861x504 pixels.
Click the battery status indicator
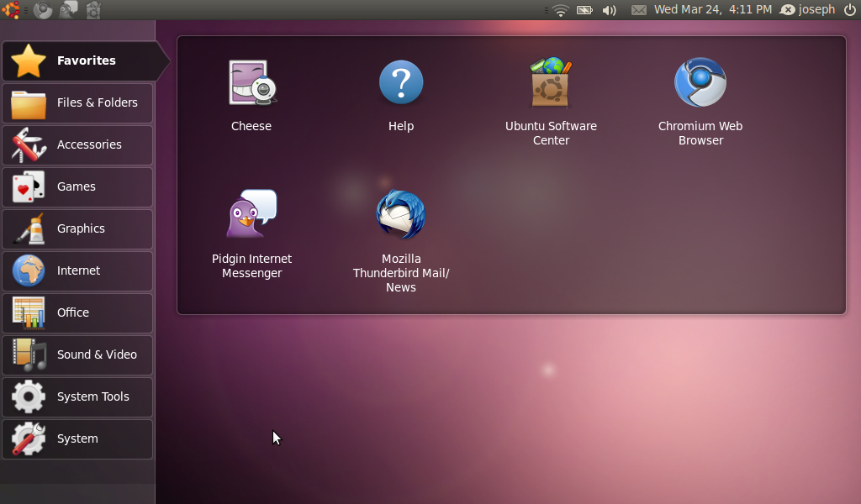click(584, 10)
